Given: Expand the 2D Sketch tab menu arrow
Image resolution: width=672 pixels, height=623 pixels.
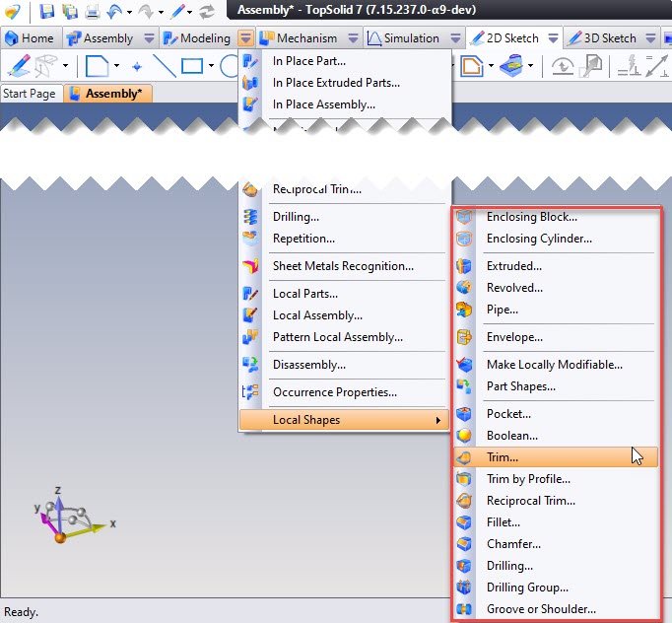Looking at the screenshot, I should 554,38.
